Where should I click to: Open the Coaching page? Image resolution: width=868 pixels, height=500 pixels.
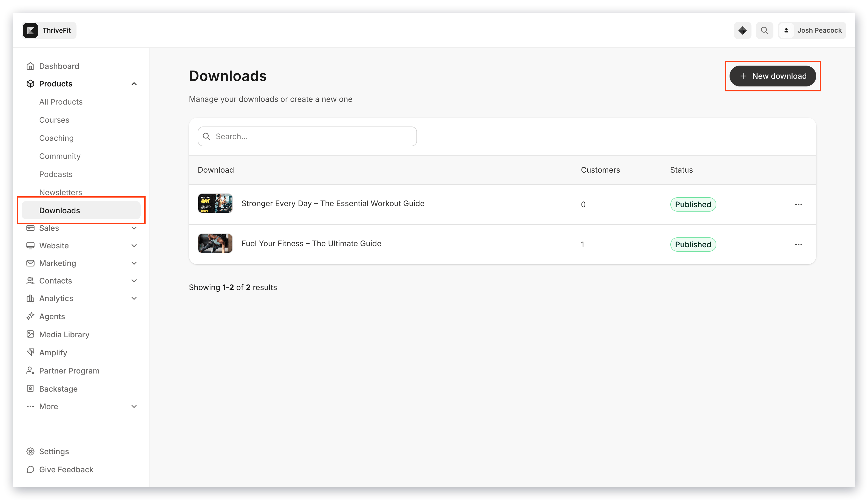click(56, 138)
